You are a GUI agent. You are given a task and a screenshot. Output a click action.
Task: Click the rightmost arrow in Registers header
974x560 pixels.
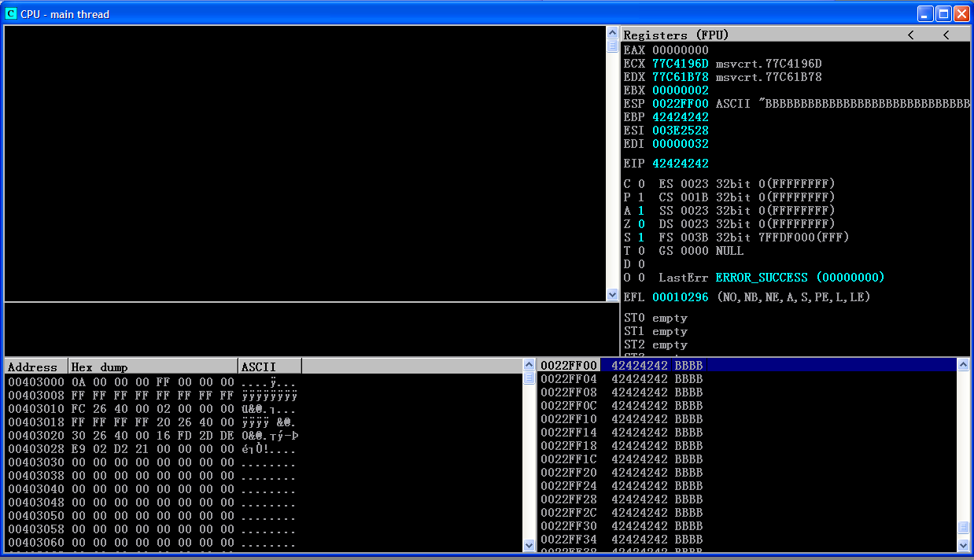pyautogui.click(x=946, y=35)
